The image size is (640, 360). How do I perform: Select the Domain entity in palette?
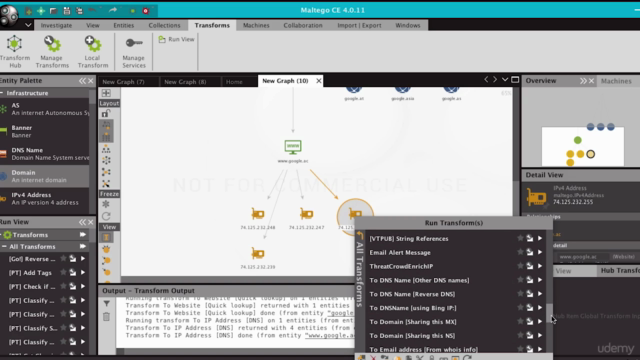(44, 176)
